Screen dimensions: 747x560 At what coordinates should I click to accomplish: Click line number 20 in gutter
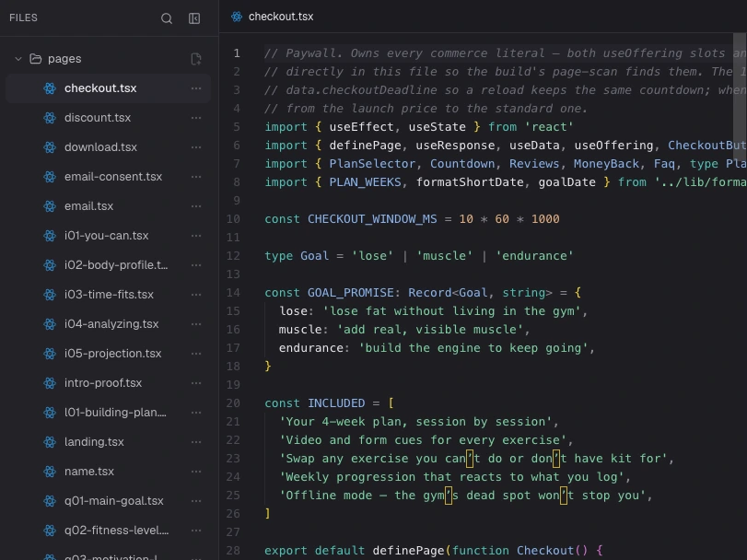[x=233, y=403]
